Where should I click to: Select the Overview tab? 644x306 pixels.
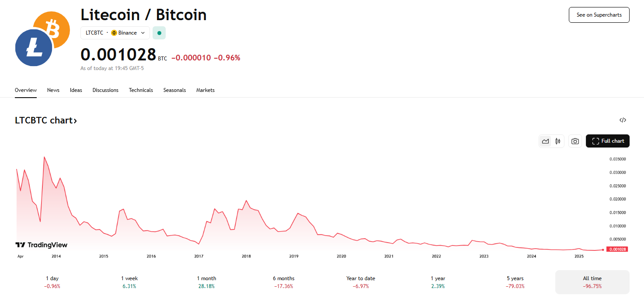[26, 90]
